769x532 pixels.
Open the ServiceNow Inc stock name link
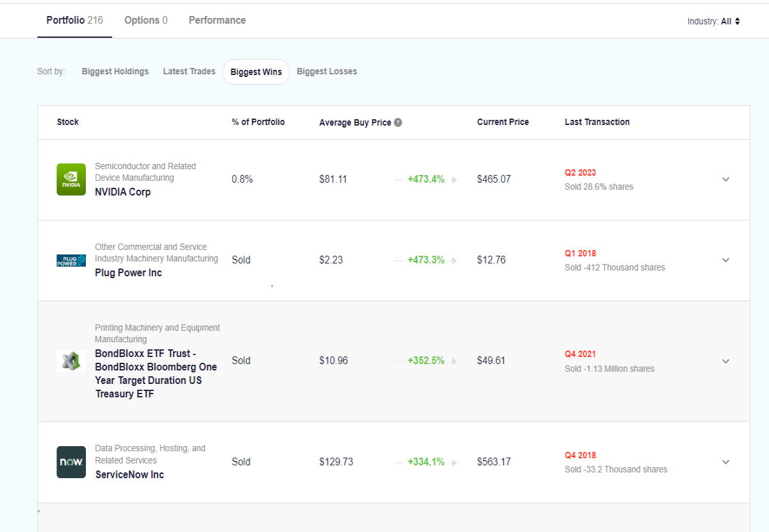[129, 475]
